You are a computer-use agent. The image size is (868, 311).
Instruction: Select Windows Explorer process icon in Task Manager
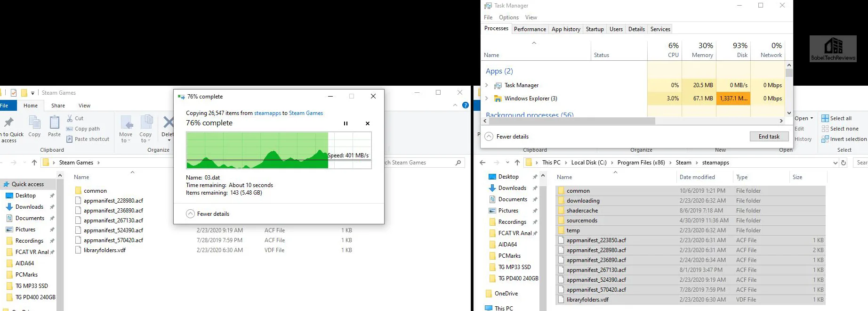pos(498,98)
